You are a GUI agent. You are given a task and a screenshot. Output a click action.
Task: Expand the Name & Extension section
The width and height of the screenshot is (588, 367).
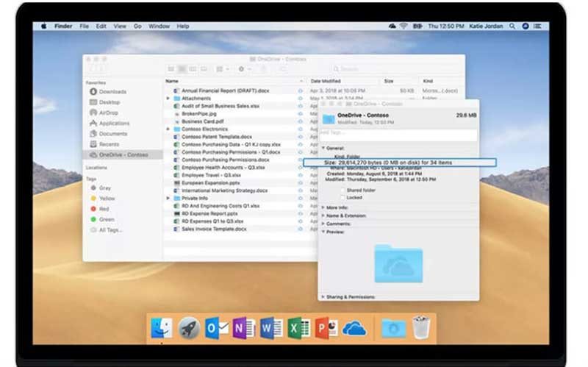pos(323,215)
